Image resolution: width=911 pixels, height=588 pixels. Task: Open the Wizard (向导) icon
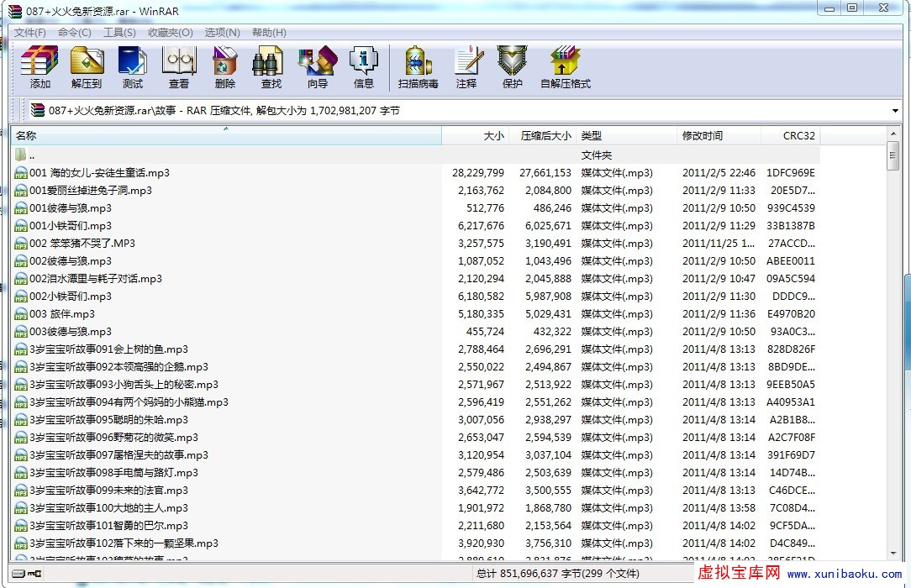(318, 67)
